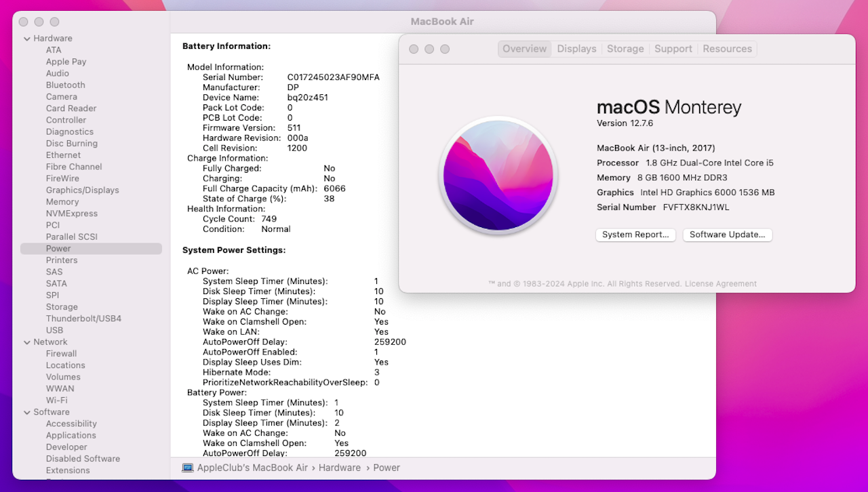This screenshot has width=868, height=492.
Task: Close the About This Mac window
Action: point(414,49)
